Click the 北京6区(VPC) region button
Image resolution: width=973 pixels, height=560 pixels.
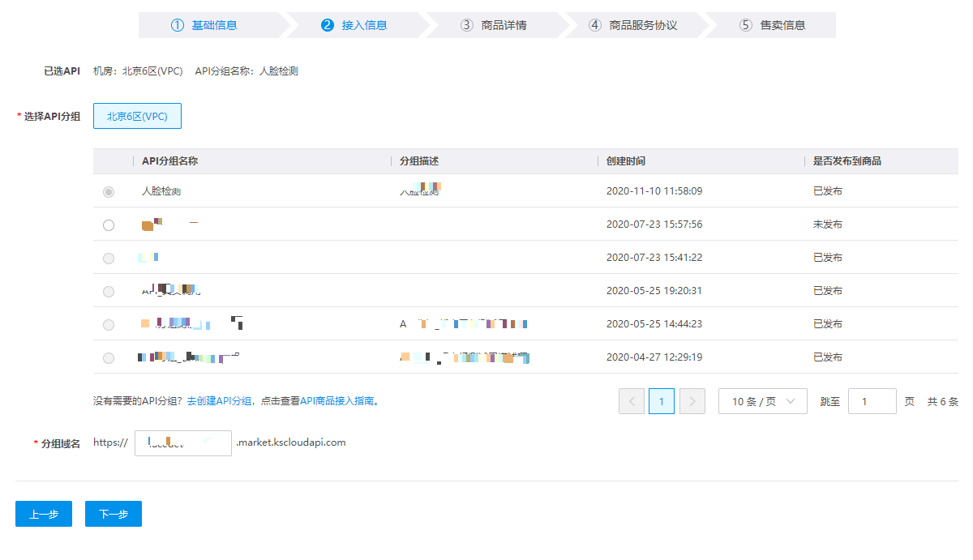[x=137, y=116]
